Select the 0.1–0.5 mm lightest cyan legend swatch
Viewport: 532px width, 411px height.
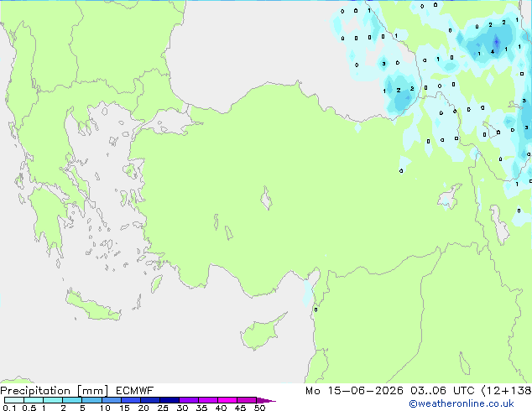pyautogui.click(x=14, y=400)
